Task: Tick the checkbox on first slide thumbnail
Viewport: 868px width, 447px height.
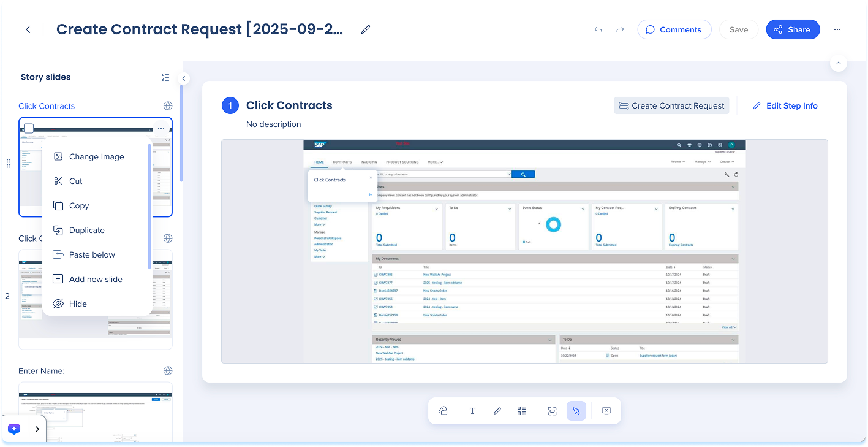Action: point(29,128)
